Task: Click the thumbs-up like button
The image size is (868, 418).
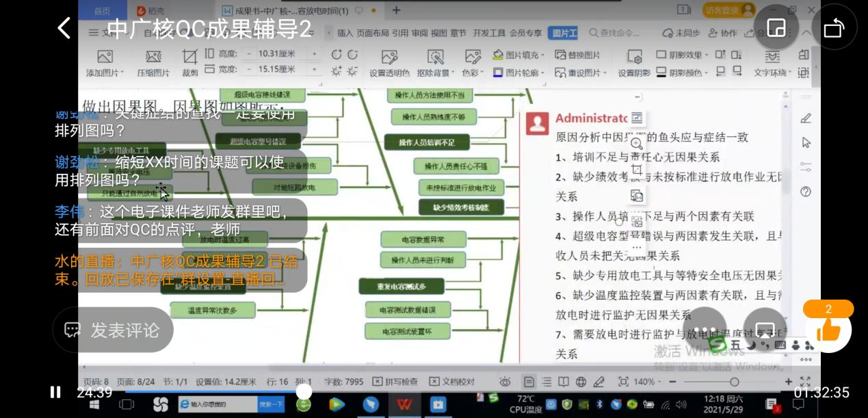Action: [x=828, y=330]
